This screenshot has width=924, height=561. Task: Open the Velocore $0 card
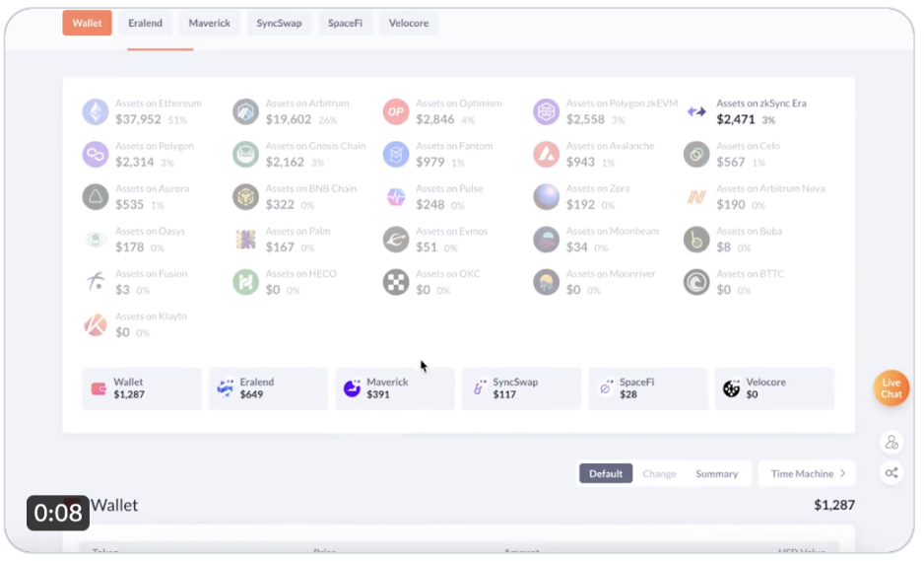pyautogui.click(x=774, y=388)
